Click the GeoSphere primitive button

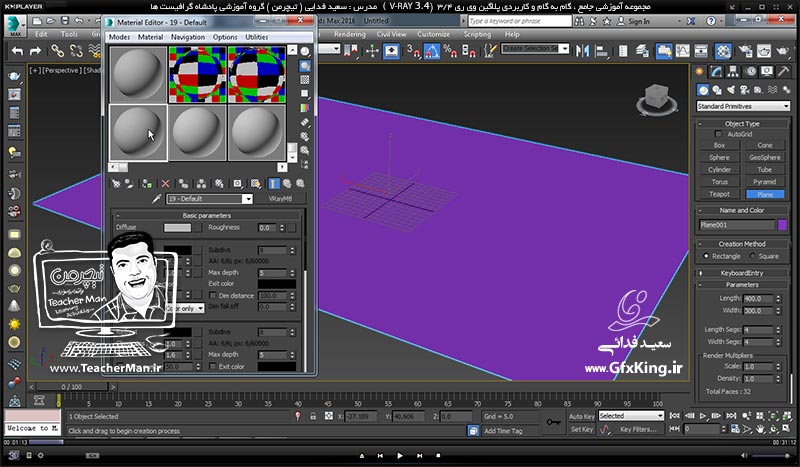pyautogui.click(x=765, y=157)
